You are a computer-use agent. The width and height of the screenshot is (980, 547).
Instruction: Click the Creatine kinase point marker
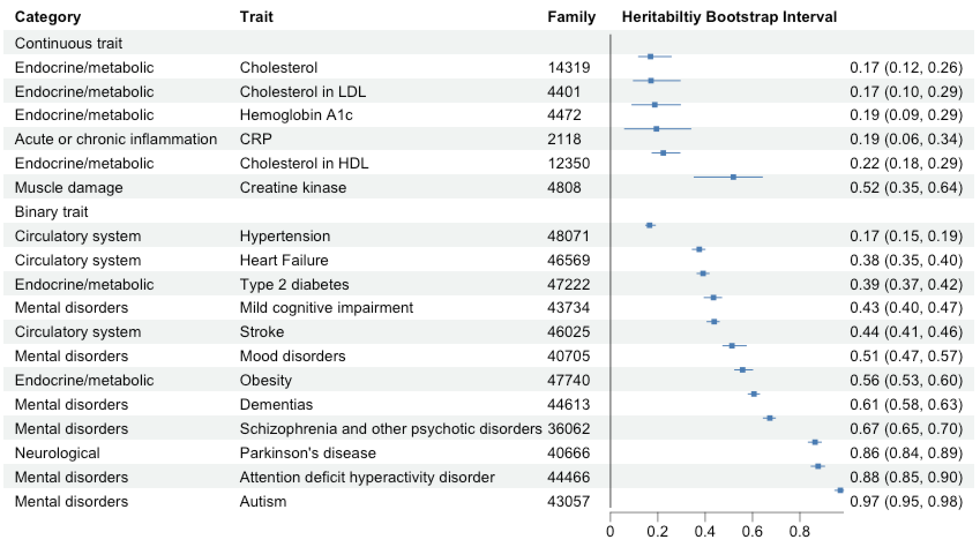[734, 177]
